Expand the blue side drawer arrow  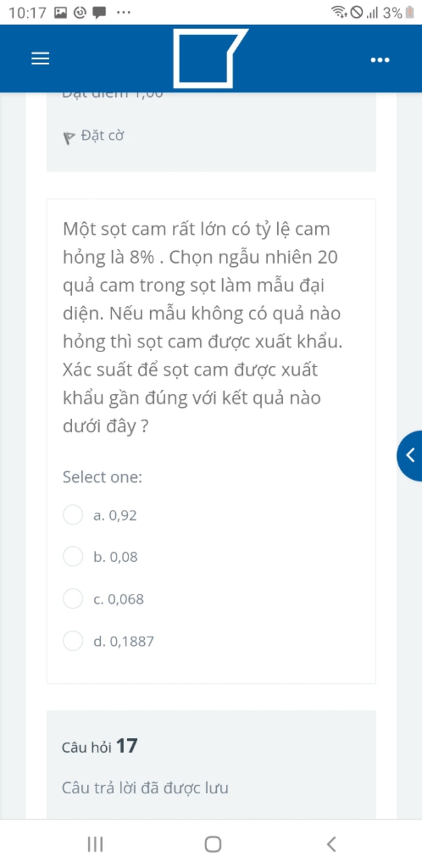pyautogui.click(x=410, y=456)
